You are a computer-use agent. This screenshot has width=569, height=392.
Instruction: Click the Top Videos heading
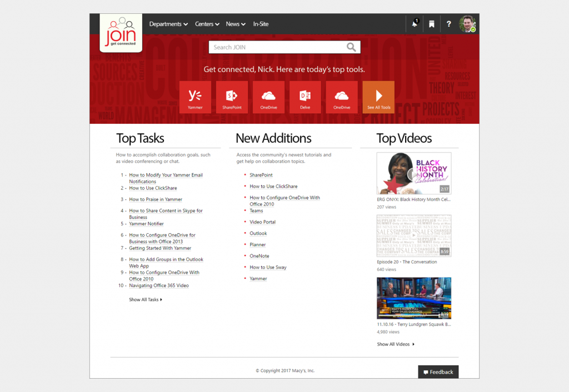(x=404, y=138)
